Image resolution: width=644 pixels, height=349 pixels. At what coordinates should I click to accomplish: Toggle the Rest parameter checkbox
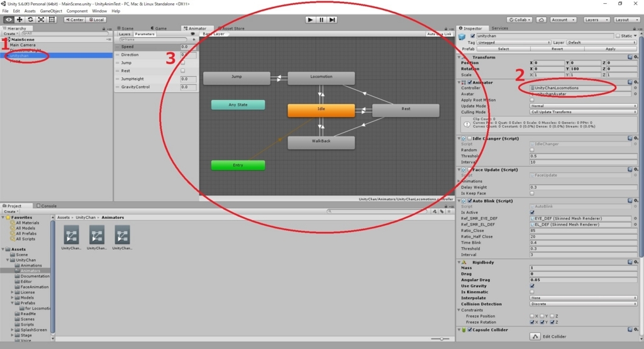click(183, 70)
